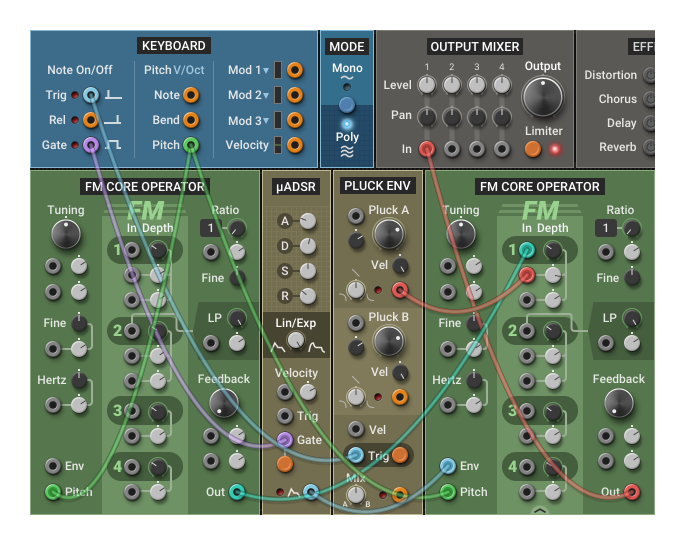Toggle the Output Mixer Limiter button

(533, 149)
